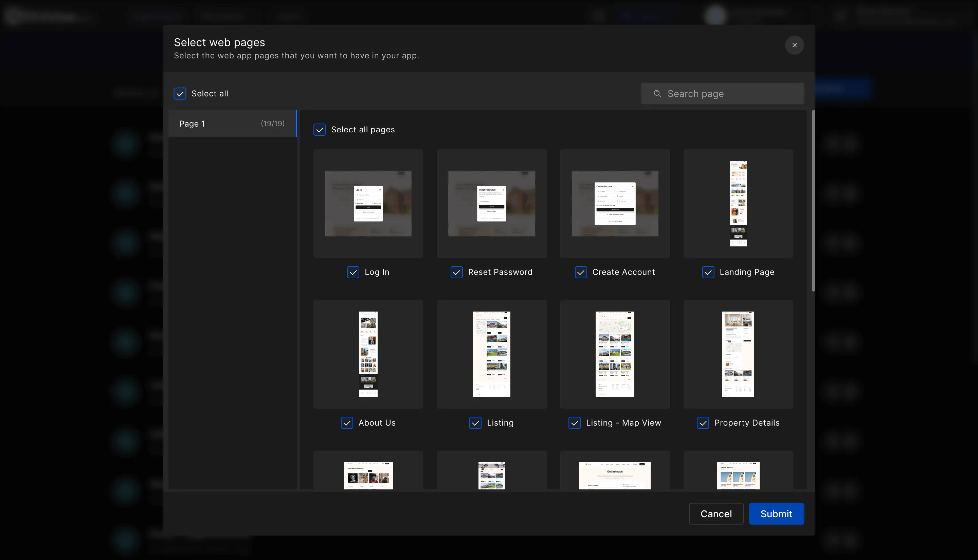Toggle the Select all checkbox
The height and width of the screenshot is (560, 978).
180,93
